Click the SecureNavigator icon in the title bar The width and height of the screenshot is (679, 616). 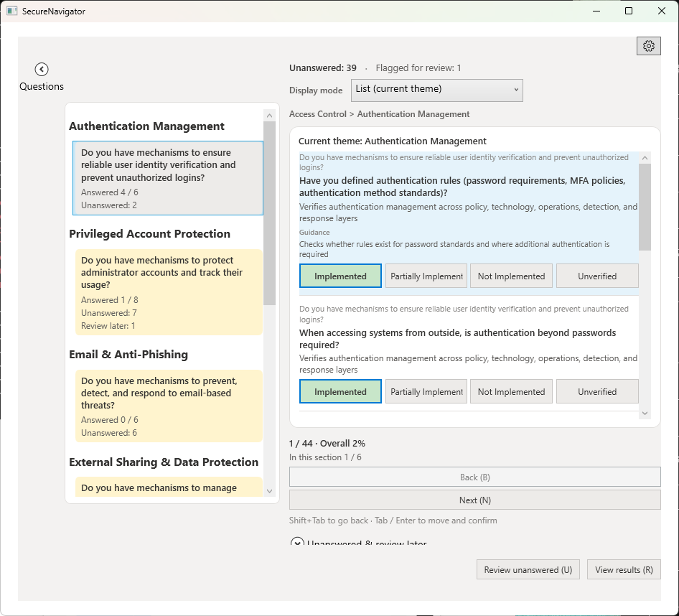11,11
